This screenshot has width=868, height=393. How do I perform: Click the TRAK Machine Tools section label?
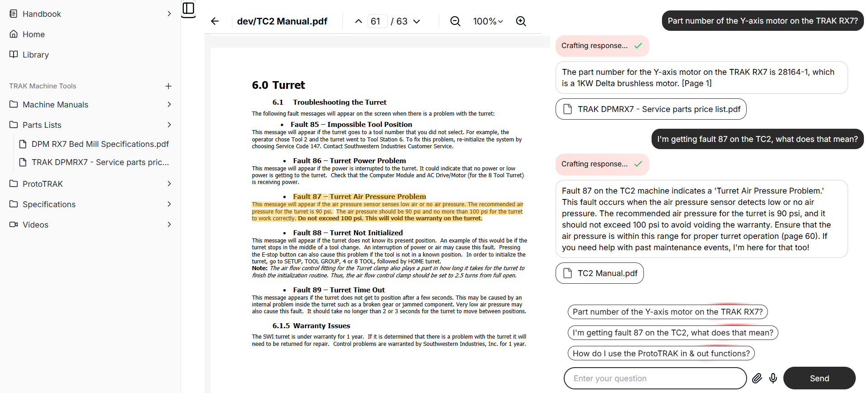(x=43, y=86)
